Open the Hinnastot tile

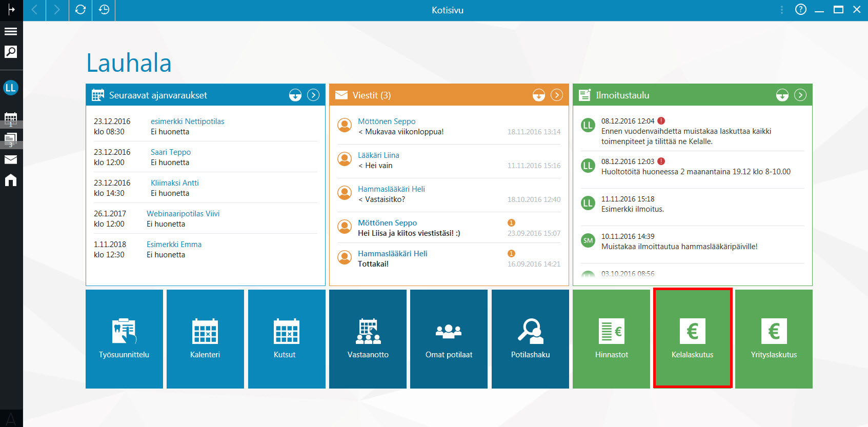tap(611, 338)
